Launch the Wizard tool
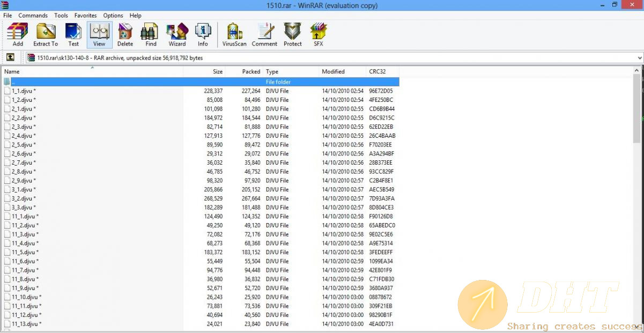This screenshot has width=644, height=333. click(177, 35)
